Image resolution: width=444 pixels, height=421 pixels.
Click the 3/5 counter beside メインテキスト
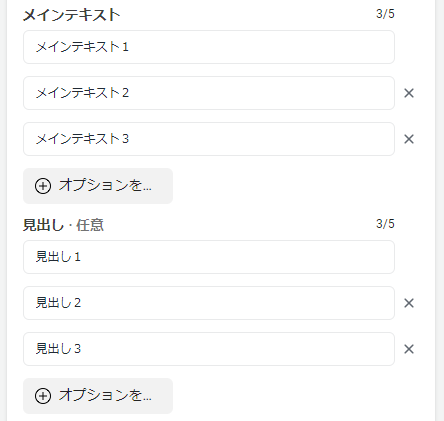385,14
